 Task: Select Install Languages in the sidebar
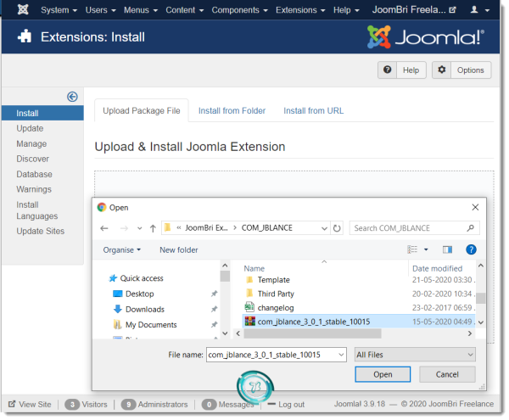[x=37, y=210]
